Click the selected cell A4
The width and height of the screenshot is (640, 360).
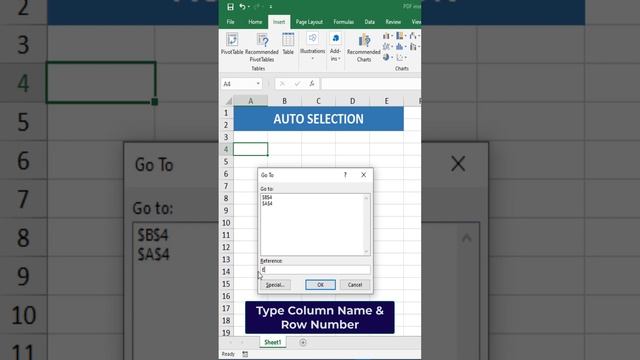[x=251, y=149]
